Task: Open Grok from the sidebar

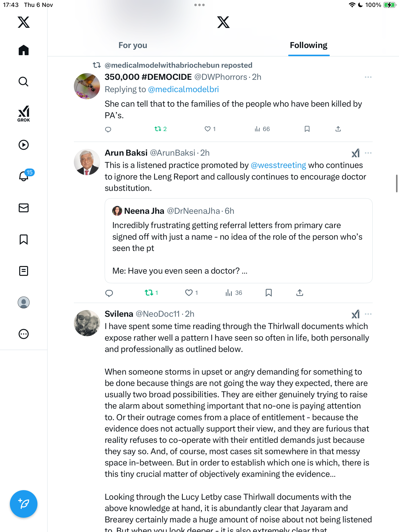Action: click(24, 114)
